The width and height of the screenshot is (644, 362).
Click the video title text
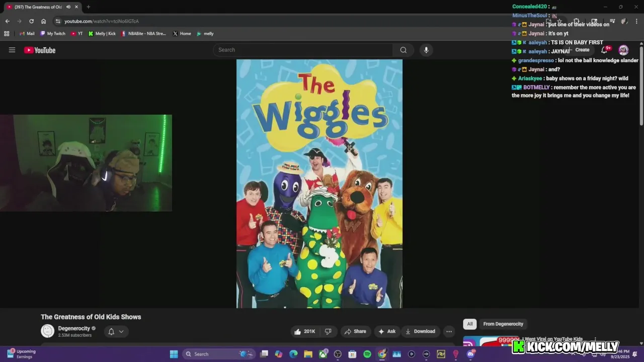91,317
